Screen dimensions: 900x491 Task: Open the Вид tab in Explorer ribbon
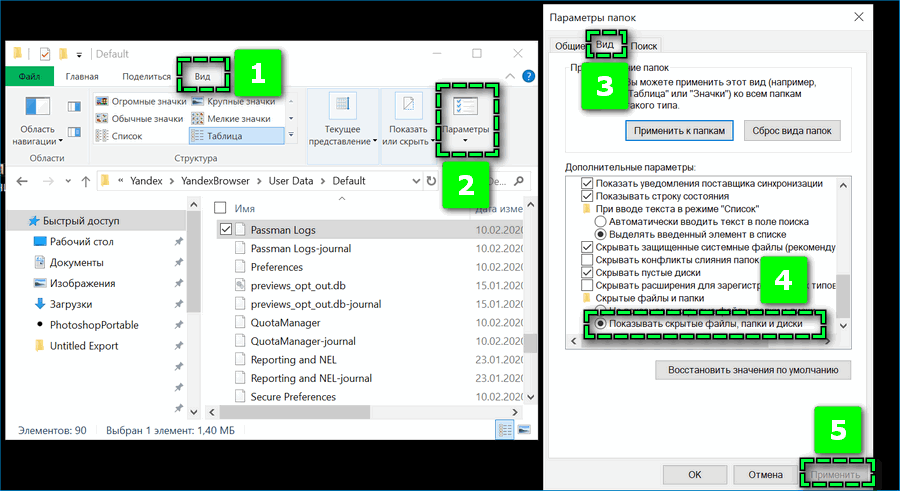pyautogui.click(x=203, y=76)
